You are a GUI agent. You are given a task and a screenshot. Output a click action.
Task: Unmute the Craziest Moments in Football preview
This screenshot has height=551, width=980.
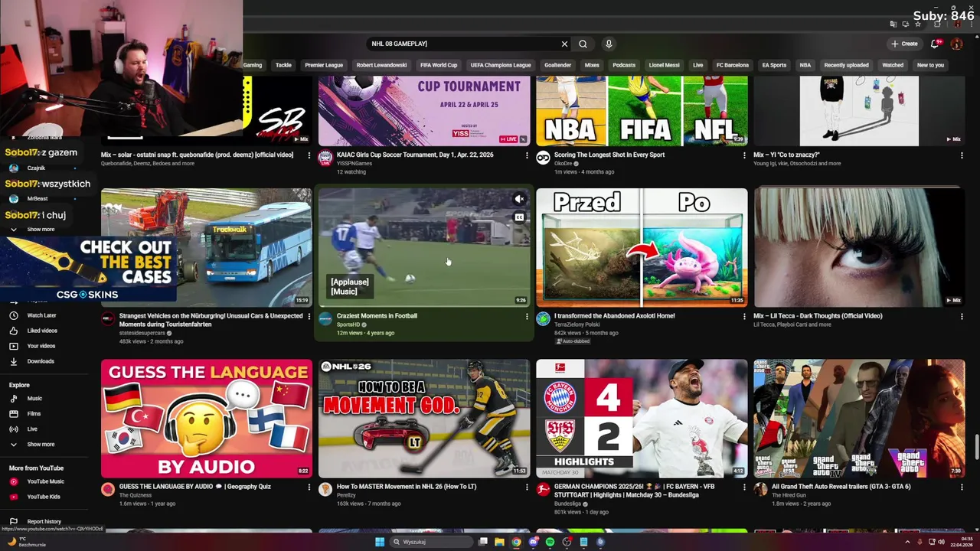(x=519, y=199)
